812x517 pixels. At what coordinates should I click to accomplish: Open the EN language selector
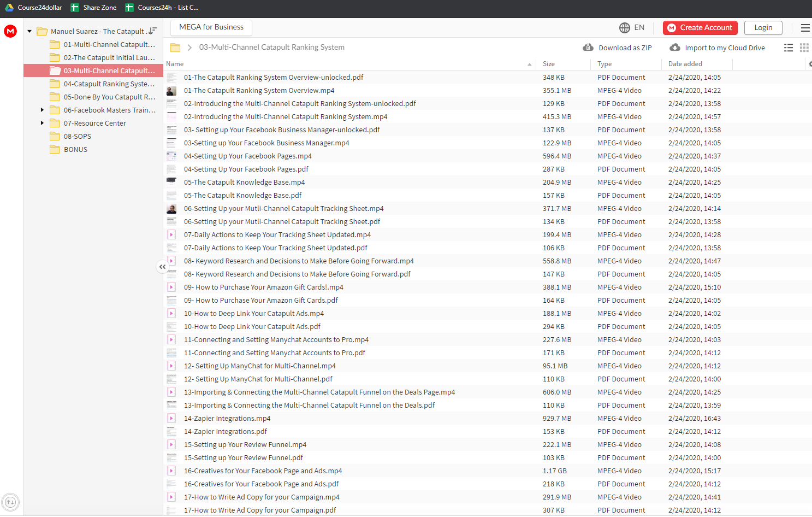point(639,27)
